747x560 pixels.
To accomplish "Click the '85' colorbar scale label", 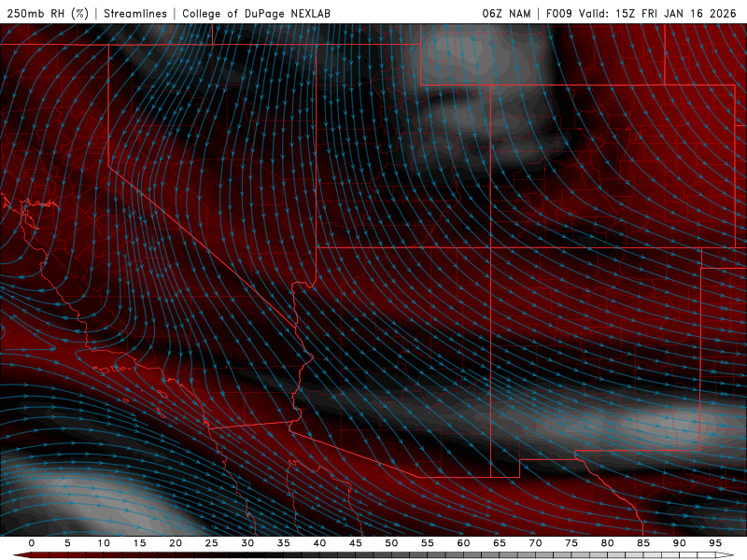I will 643,543.
